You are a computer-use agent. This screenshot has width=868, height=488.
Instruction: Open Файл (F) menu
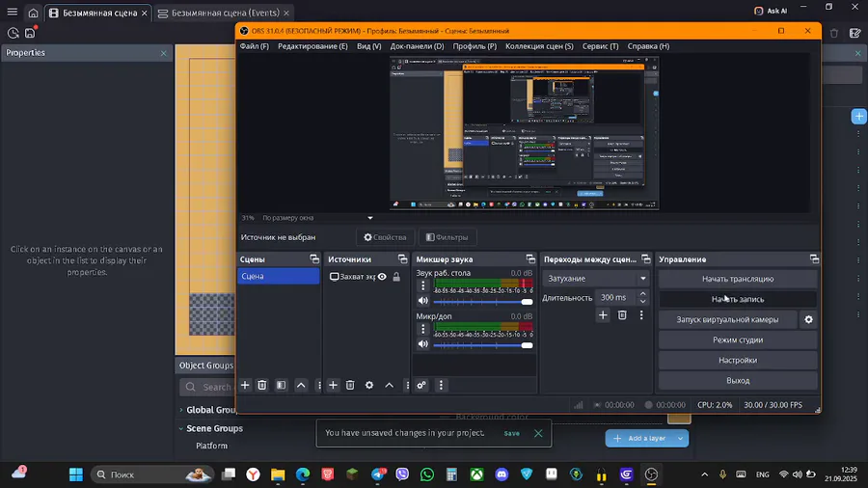[x=254, y=46]
